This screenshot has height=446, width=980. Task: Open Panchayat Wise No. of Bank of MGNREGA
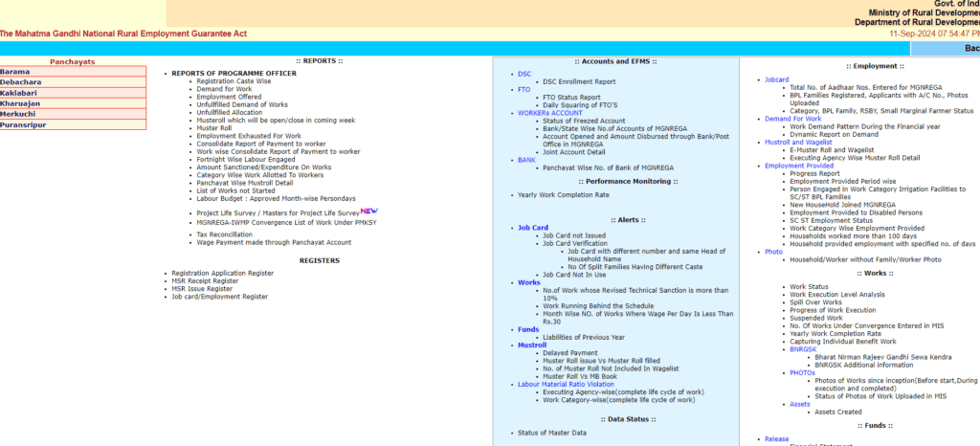(608, 168)
